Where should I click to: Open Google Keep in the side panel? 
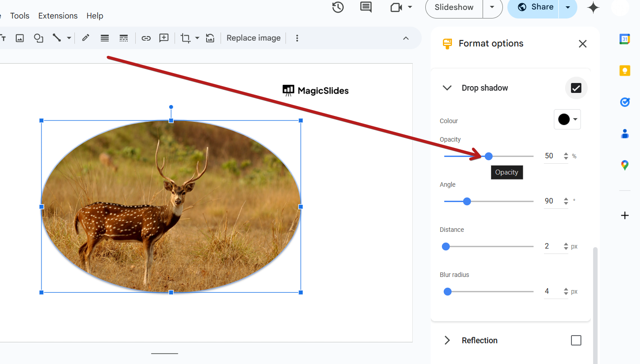[625, 70]
